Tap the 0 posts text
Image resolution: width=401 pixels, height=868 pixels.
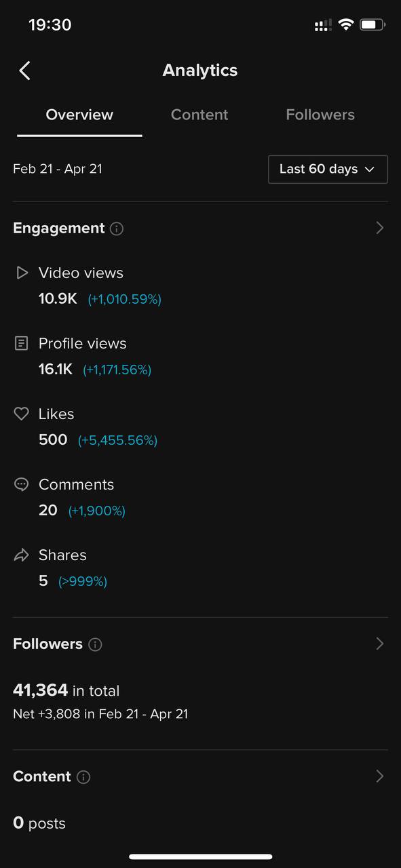(39, 823)
